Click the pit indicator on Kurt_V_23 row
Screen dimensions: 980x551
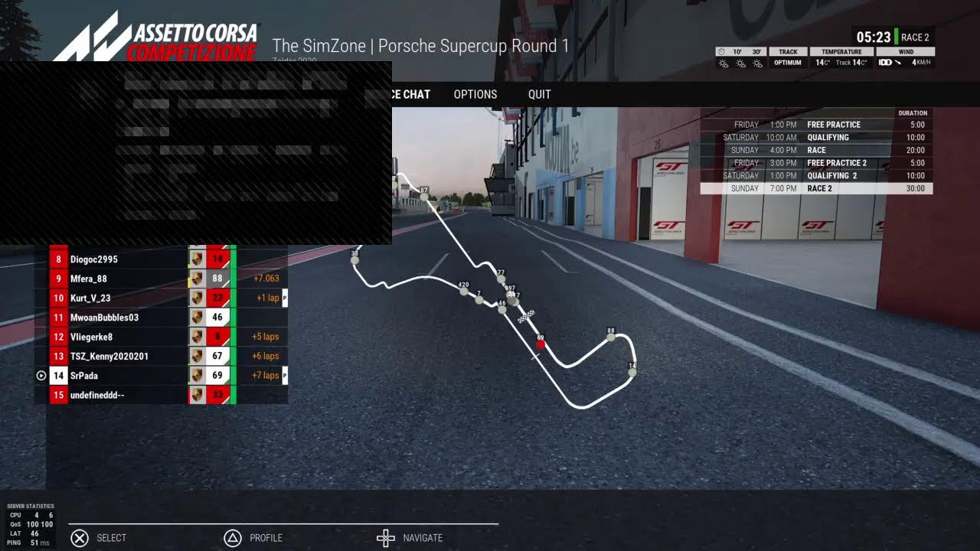point(285,298)
